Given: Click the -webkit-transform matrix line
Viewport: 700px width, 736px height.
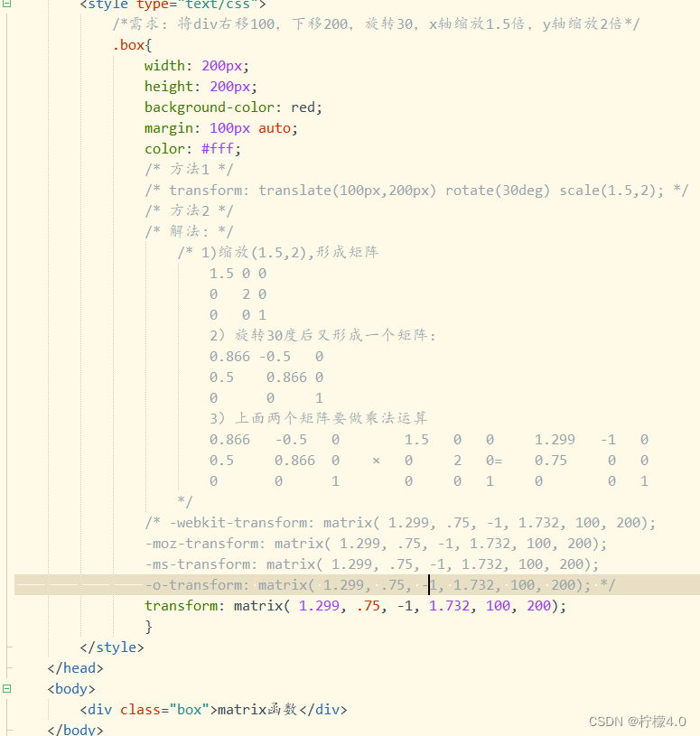Looking at the screenshot, I should [400, 523].
